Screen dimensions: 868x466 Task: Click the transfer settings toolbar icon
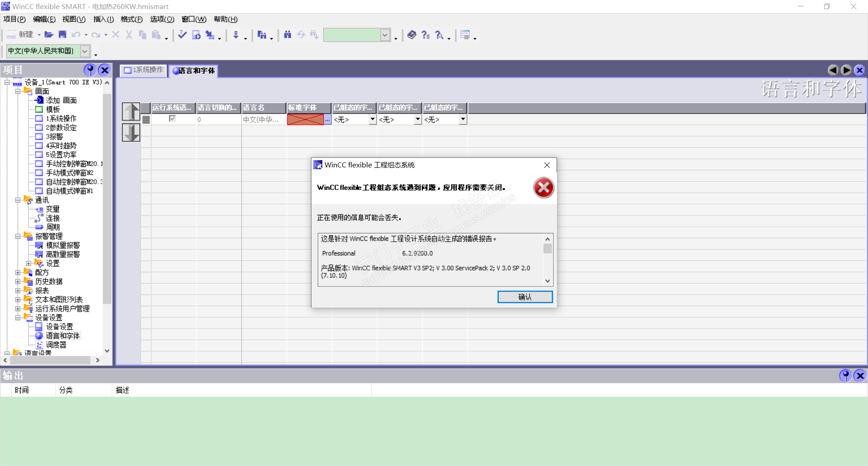210,35
